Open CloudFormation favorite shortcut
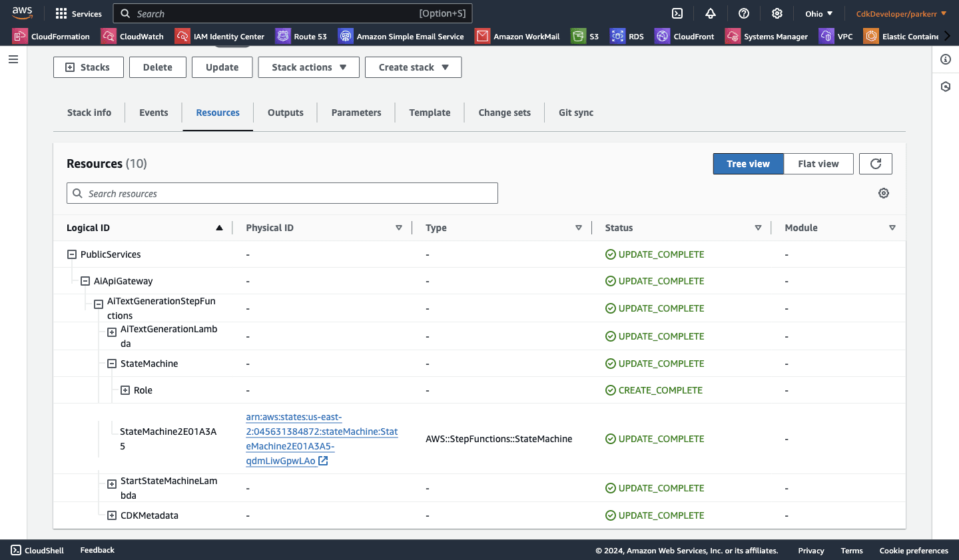The height and width of the screenshot is (560, 959). [52, 37]
